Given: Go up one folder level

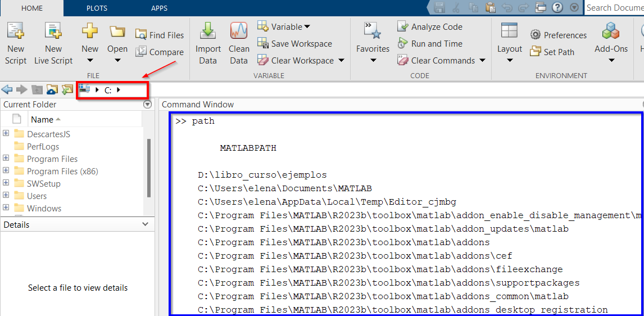Looking at the screenshot, I should (x=38, y=89).
